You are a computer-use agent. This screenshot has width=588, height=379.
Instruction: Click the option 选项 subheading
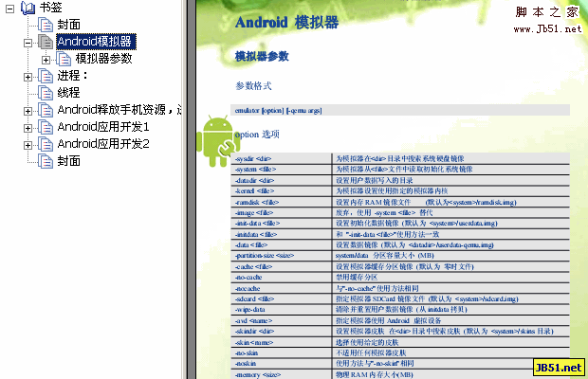coord(257,135)
